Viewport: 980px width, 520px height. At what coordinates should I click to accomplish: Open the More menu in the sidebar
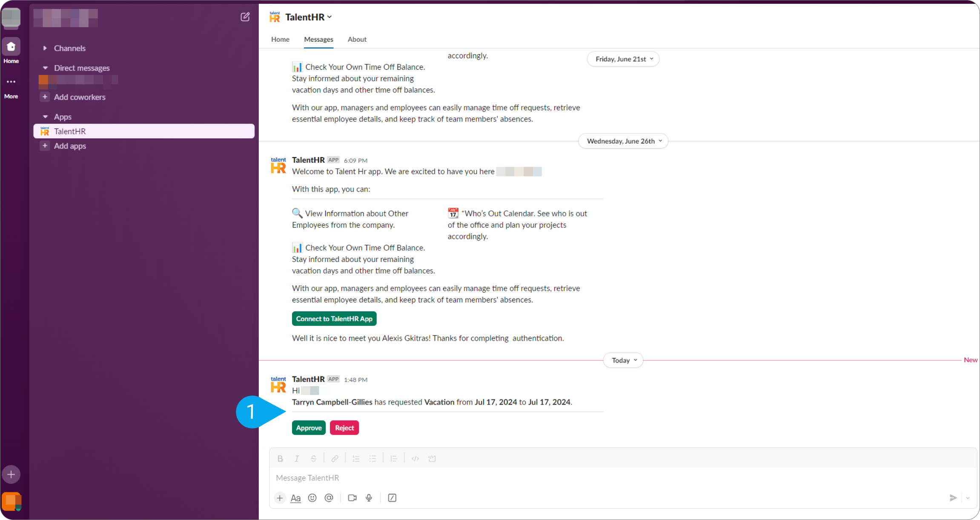[11, 82]
